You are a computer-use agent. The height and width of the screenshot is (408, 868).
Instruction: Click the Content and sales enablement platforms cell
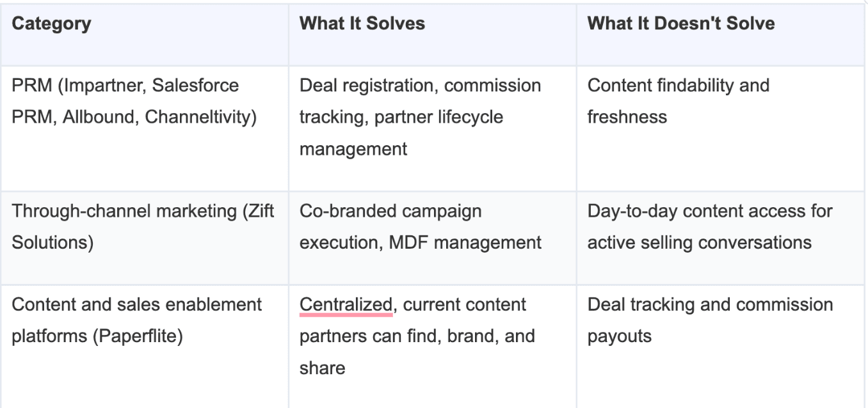pyautogui.click(x=144, y=346)
